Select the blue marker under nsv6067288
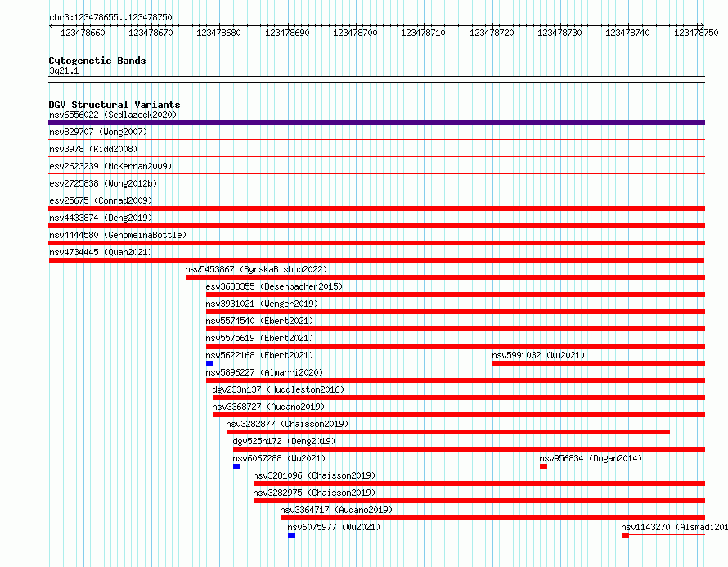Screen dimensions: 728x567 point(236,466)
